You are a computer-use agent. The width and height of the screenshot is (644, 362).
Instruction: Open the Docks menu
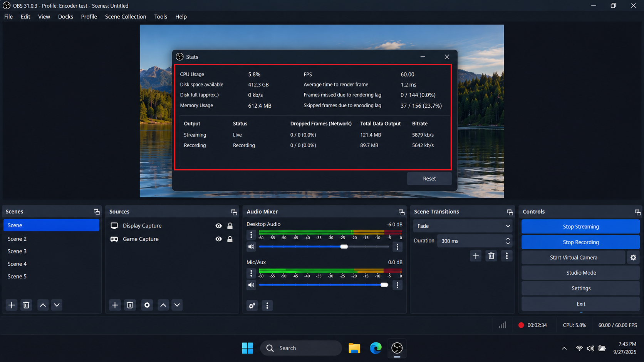65,17
